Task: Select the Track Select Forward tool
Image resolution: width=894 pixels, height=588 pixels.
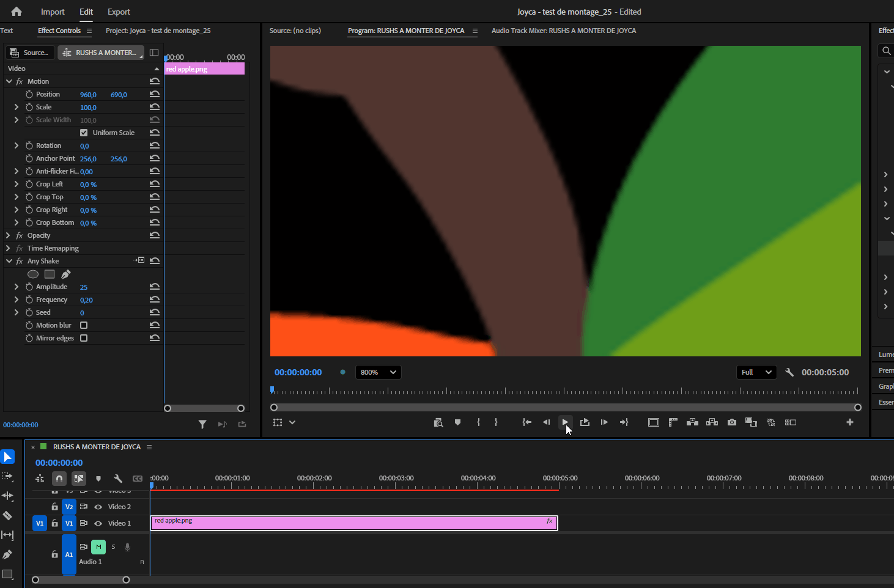Action: (x=7, y=476)
